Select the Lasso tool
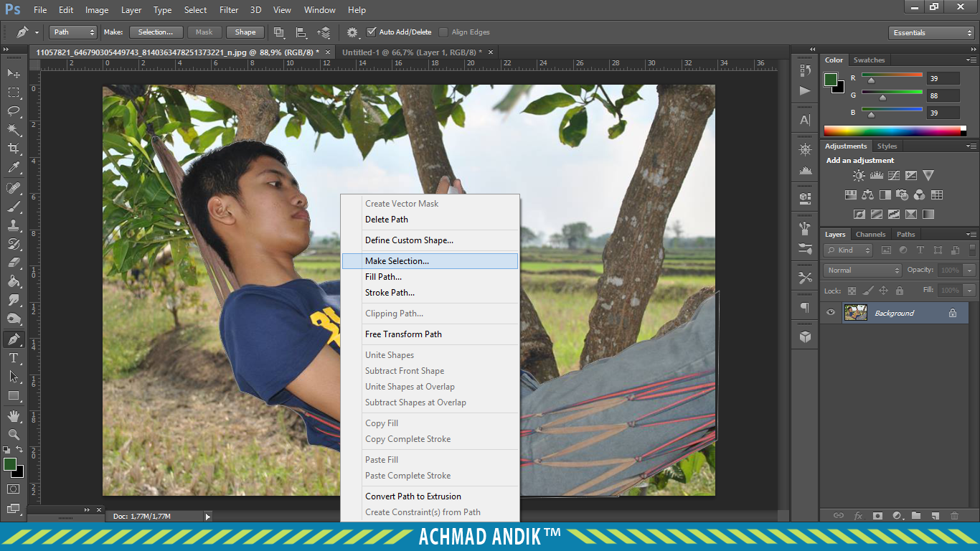The height and width of the screenshot is (551, 980). click(14, 111)
